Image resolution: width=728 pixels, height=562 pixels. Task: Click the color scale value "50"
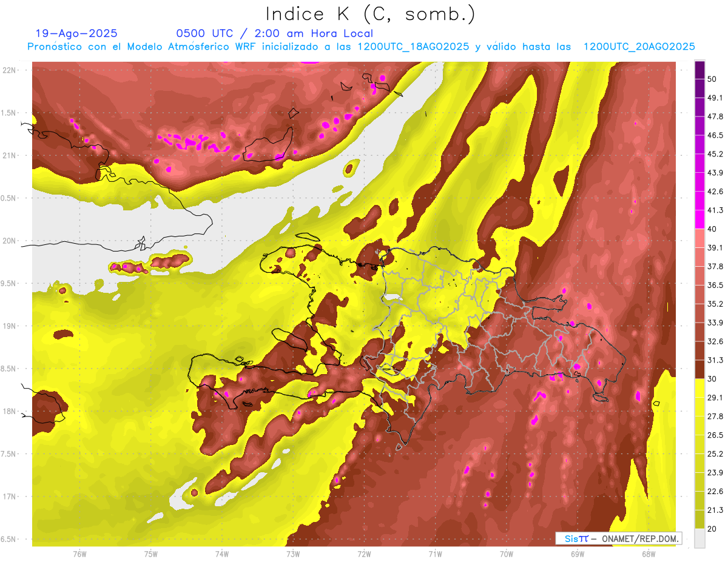(x=713, y=79)
